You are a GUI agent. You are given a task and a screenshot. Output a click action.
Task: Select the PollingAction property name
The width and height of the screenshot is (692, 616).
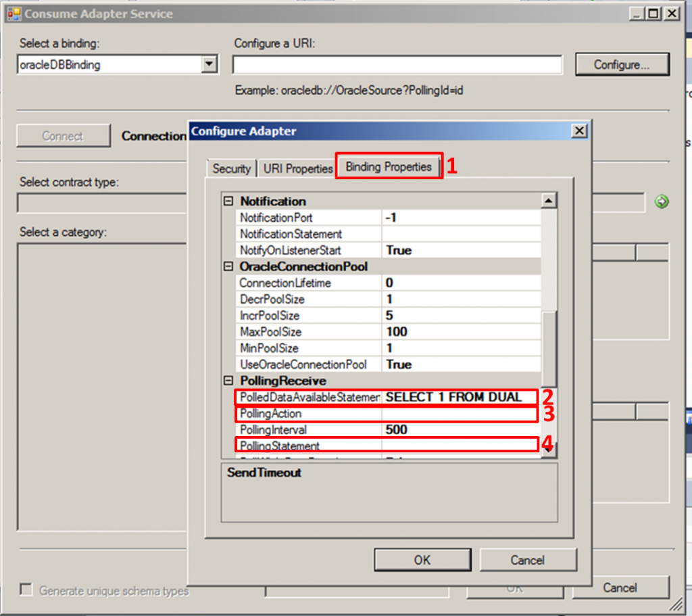coord(270,414)
